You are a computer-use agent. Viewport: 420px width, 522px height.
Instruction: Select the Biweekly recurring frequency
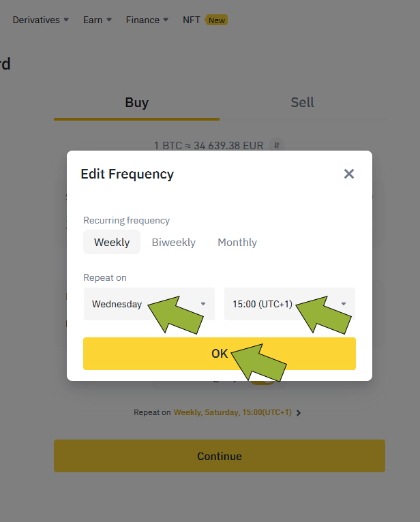pyautogui.click(x=173, y=242)
